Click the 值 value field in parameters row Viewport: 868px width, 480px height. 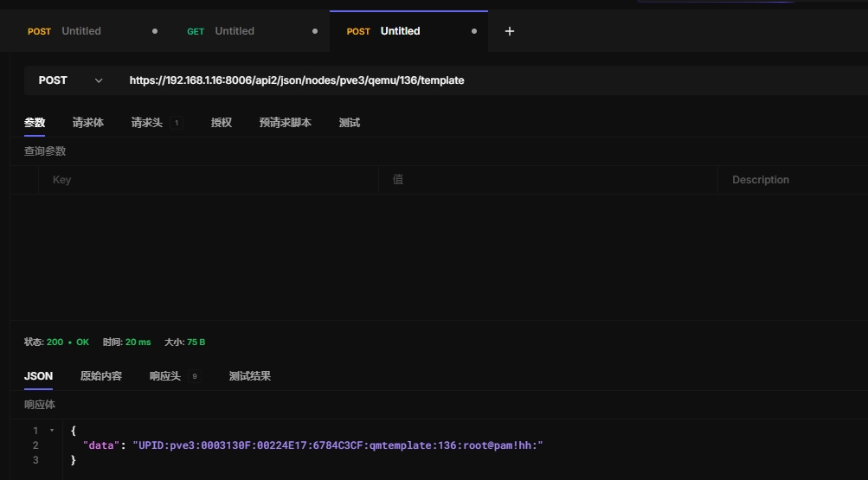547,180
